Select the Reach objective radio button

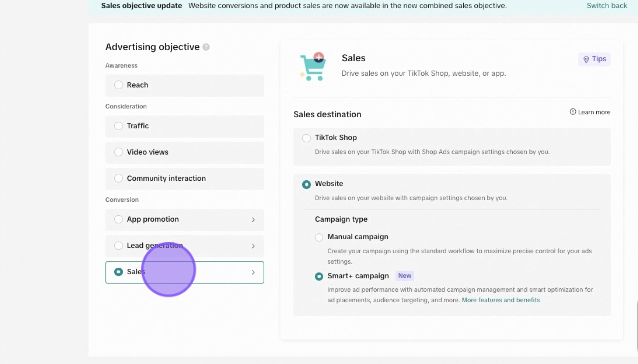pos(118,85)
